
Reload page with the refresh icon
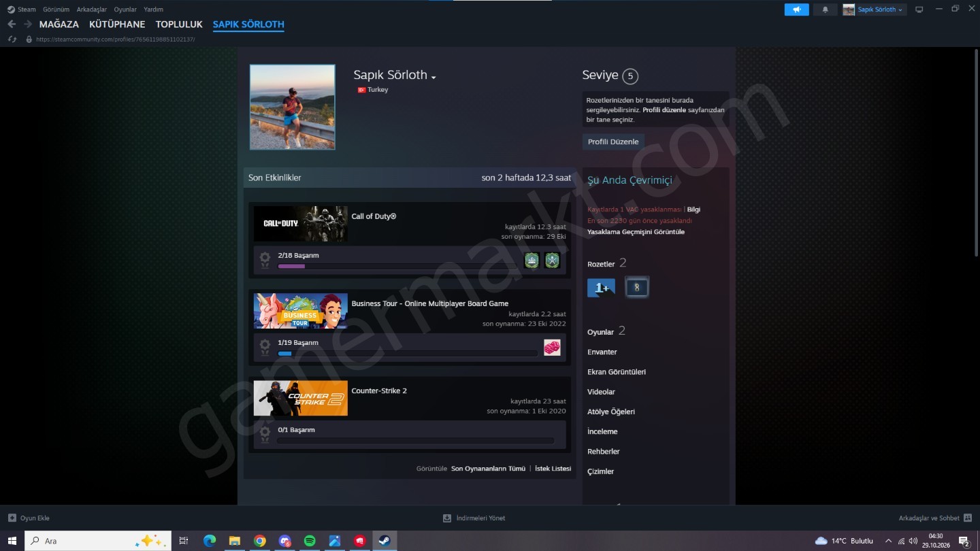click(12, 39)
